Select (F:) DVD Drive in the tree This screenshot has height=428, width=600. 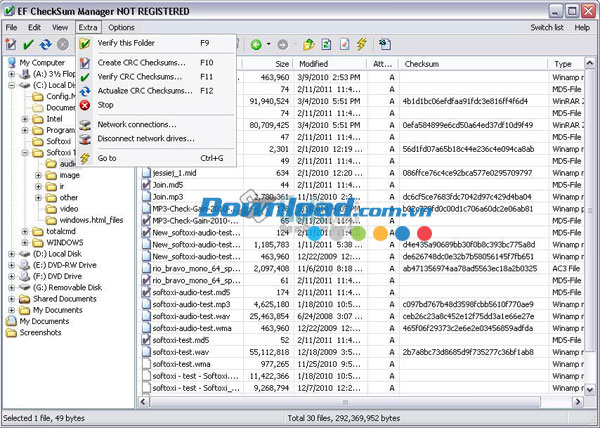[x=57, y=276]
